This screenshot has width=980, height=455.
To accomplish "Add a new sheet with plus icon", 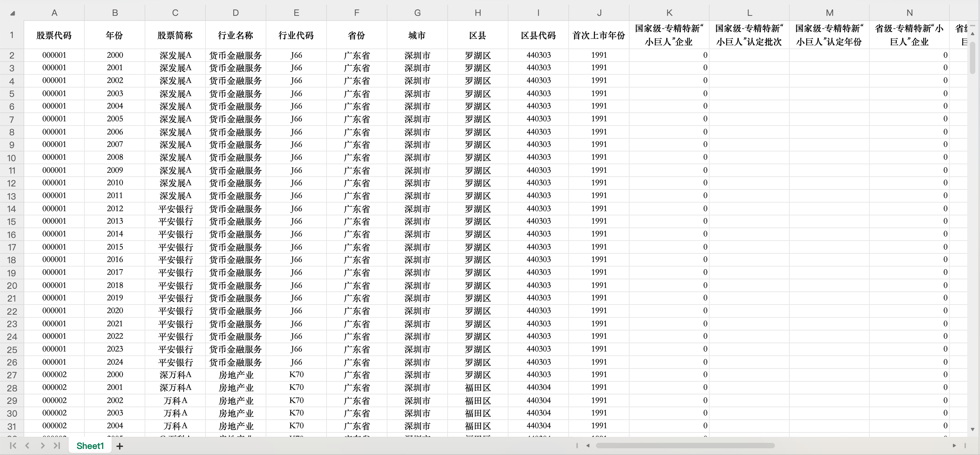I will click(119, 446).
